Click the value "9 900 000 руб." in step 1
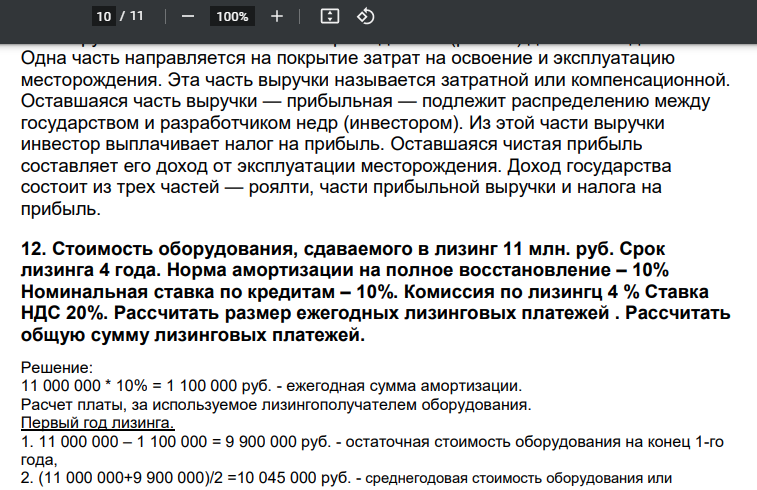757x490 pixels. pyautogui.click(x=278, y=442)
